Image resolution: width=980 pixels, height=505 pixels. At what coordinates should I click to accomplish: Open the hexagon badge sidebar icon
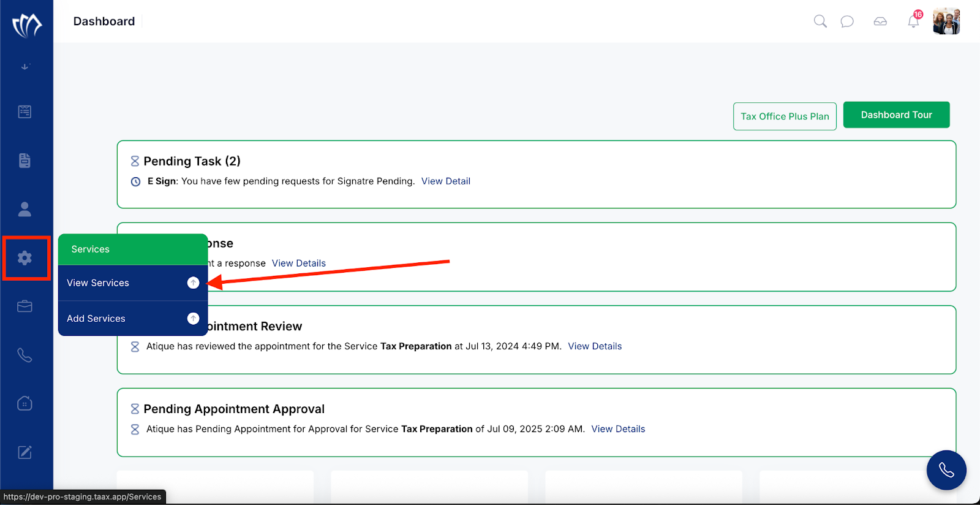click(24, 403)
